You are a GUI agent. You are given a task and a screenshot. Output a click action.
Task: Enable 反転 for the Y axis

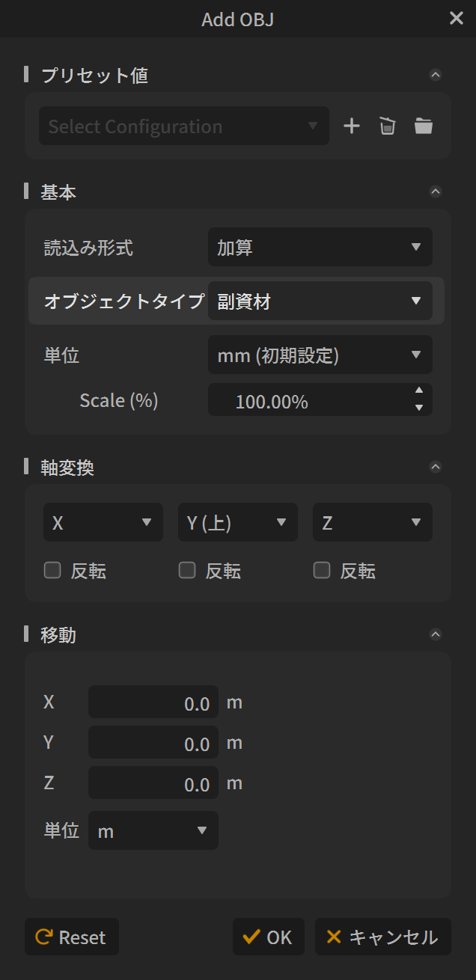pos(187,570)
